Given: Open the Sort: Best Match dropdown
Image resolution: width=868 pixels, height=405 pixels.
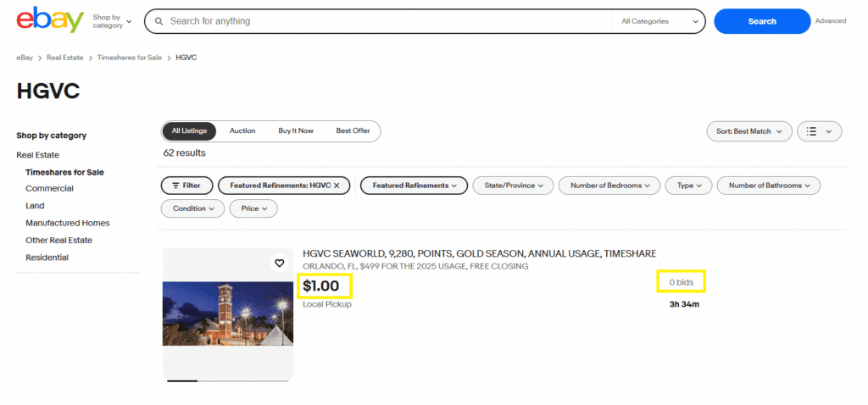Looking at the screenshot, I should pyautogui.click(x=749, y=131).
